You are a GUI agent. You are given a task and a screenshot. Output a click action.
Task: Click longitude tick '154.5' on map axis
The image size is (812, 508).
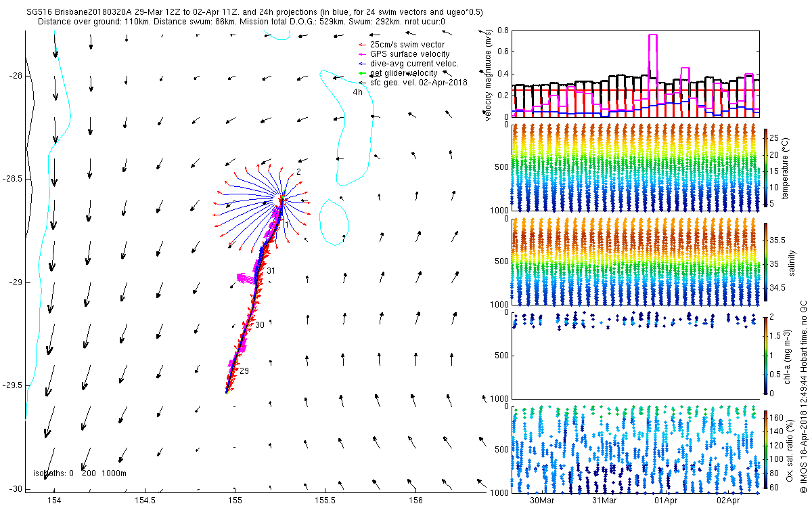pos(145,501)
